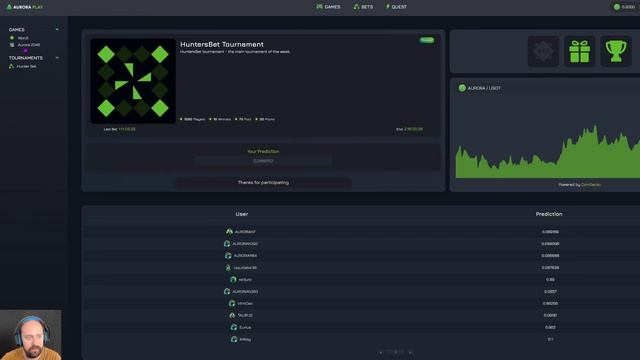Click the avatar of the third leaderboard user

tap(228, 256)
